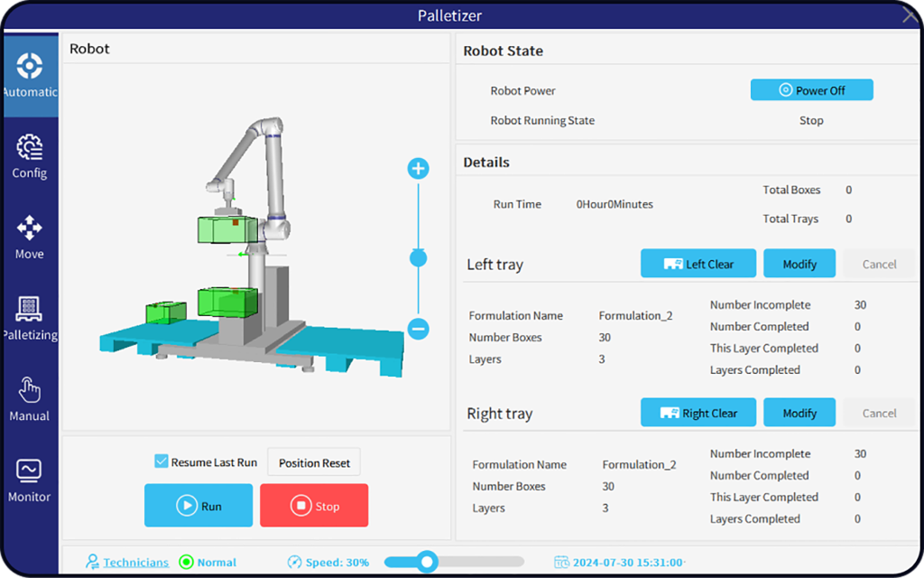Select the Move arrows icon
924x578 pixels.
30,228
